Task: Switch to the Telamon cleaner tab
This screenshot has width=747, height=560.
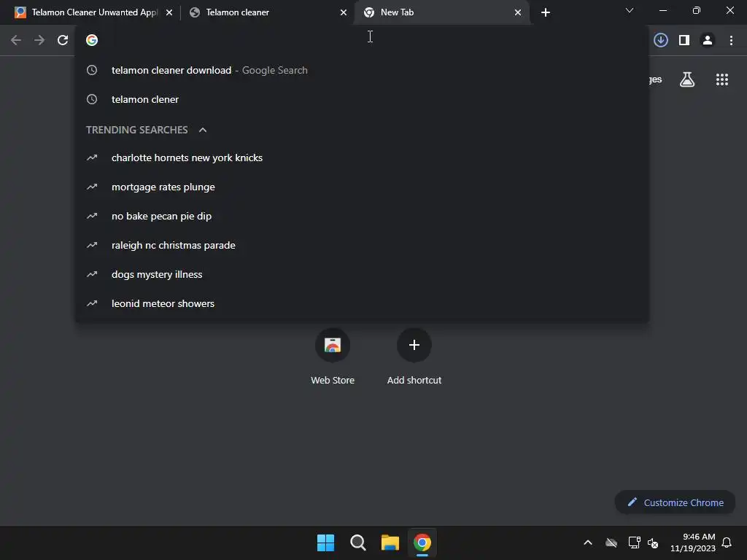Action: [x=237, y=12]
